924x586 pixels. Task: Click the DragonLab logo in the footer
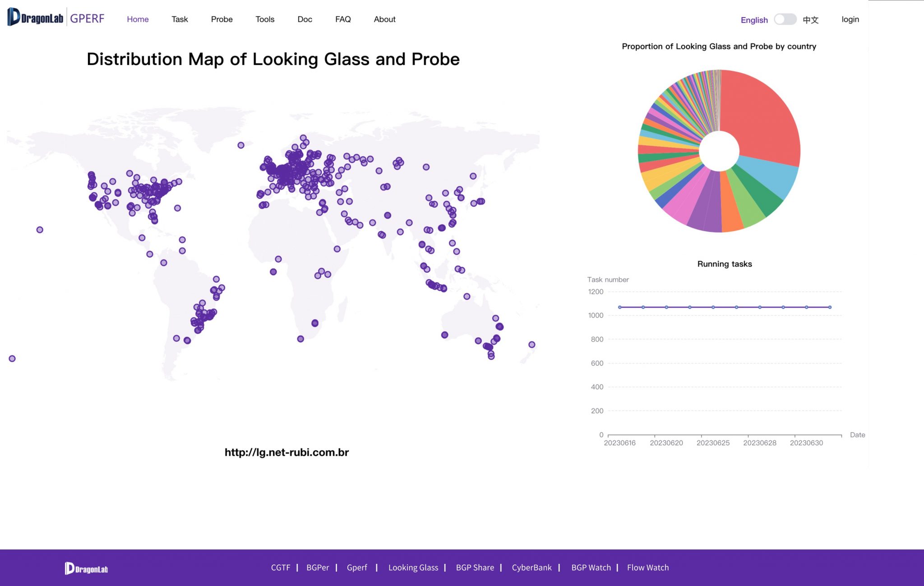(x=86, y=568)
